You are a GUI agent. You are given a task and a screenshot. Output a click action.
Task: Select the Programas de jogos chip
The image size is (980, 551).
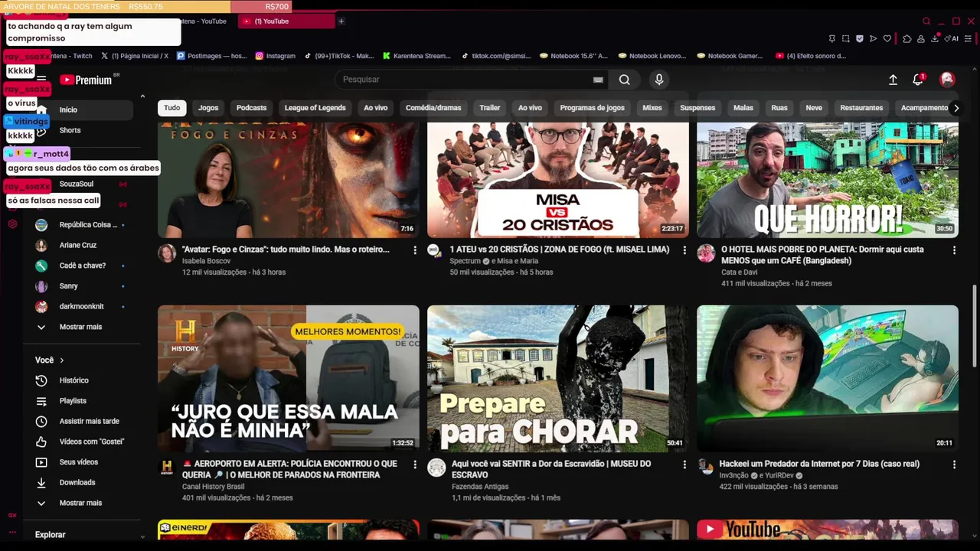[x=593, y=108]
